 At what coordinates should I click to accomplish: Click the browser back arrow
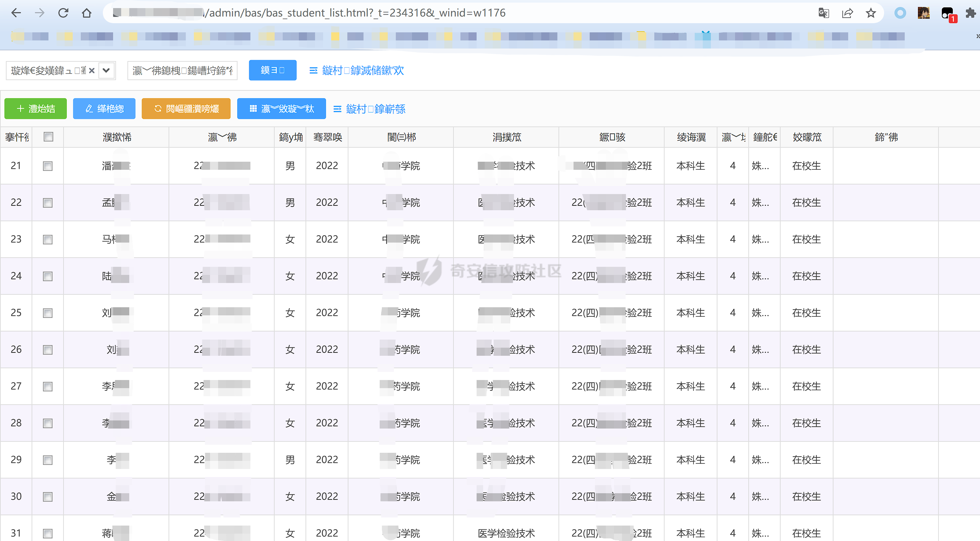click(16, 13)
